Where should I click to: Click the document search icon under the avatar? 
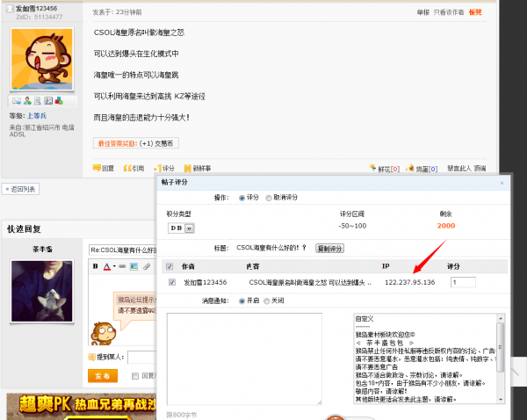click(38, 100)
